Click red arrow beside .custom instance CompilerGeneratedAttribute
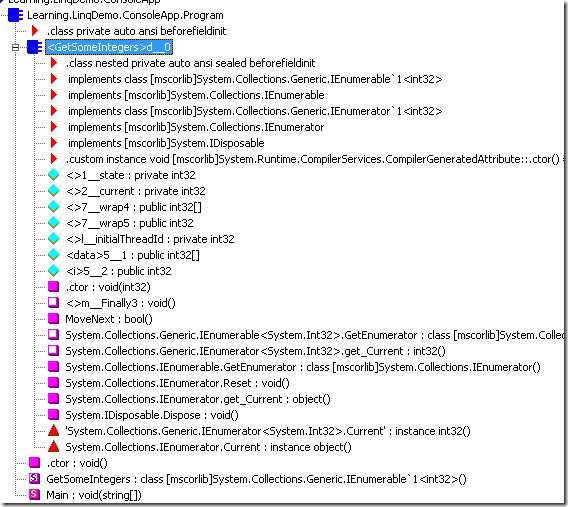The image size is (568, 507). [54, 159]
